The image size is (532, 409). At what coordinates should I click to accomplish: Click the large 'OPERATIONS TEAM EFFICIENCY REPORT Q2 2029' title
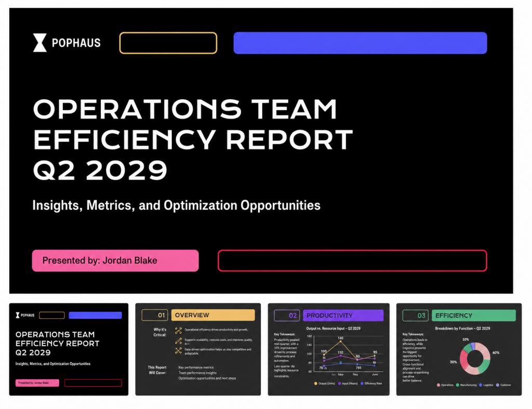(193, 139)
